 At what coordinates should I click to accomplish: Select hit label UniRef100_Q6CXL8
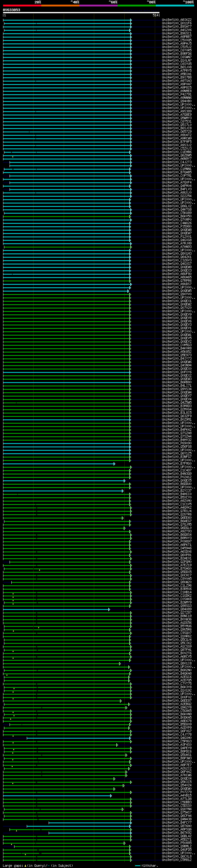177,857
